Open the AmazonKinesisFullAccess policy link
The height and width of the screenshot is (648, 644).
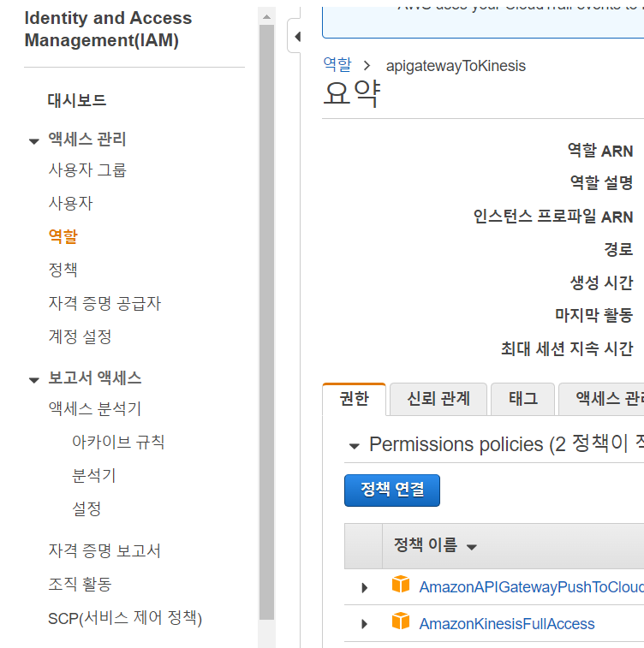(507, 624)
